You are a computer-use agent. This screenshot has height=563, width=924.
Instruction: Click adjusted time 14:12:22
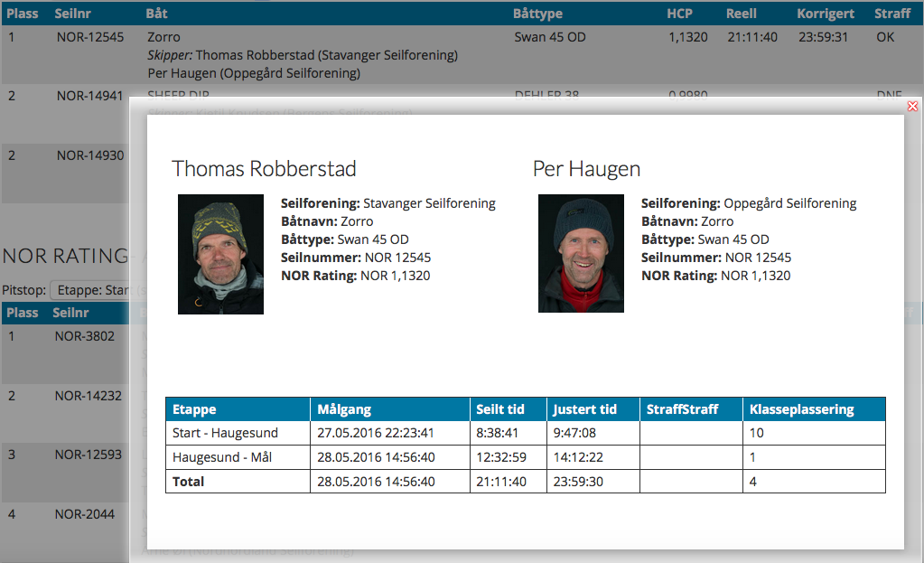pos(578,457)
